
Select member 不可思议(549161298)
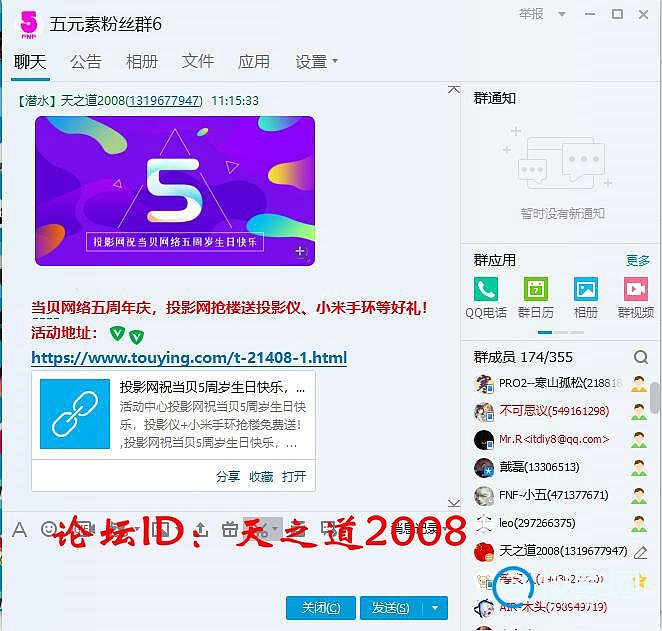coord(554,412)
